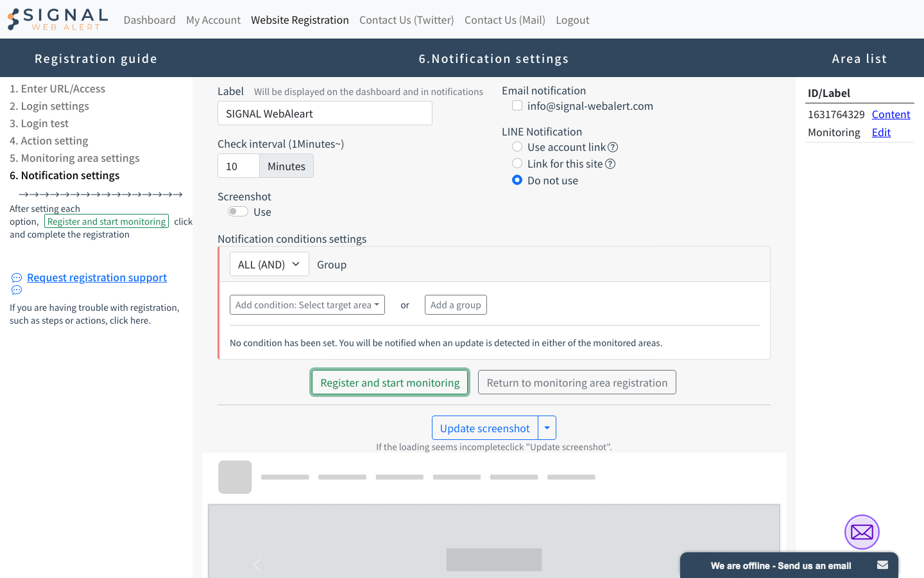Viewport: 924px width, 578px height.
Task: Click the Signal Web Alert logo
Action: (58, 19)
